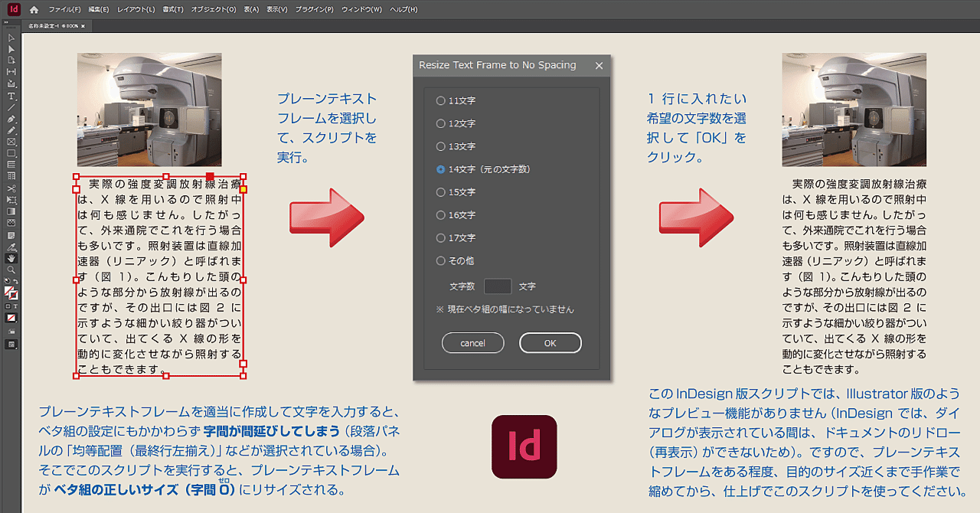980x513 pixels.
Task: Click OK in the Resize Text Frame dialog
Action: (x=550, y=342)
